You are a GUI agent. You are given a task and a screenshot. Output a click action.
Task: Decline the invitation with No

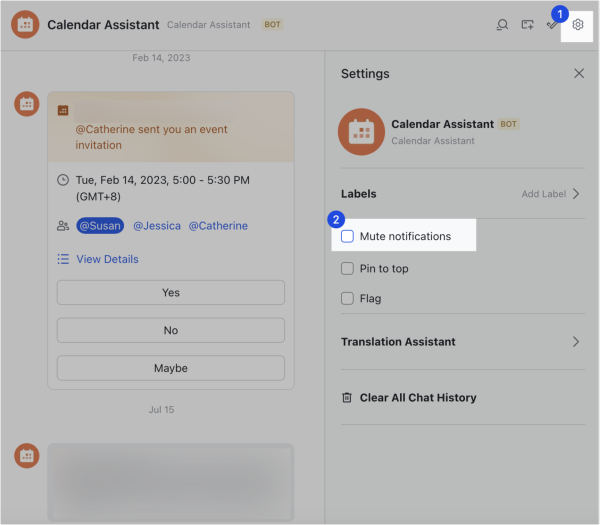pyautogui.click(x=171, y=330)
